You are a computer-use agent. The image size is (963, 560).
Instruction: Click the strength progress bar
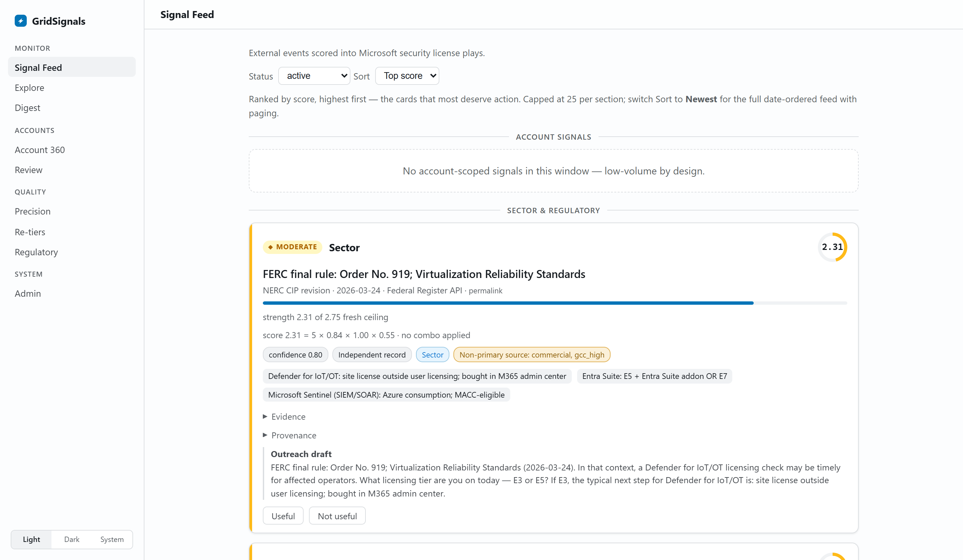555,303
